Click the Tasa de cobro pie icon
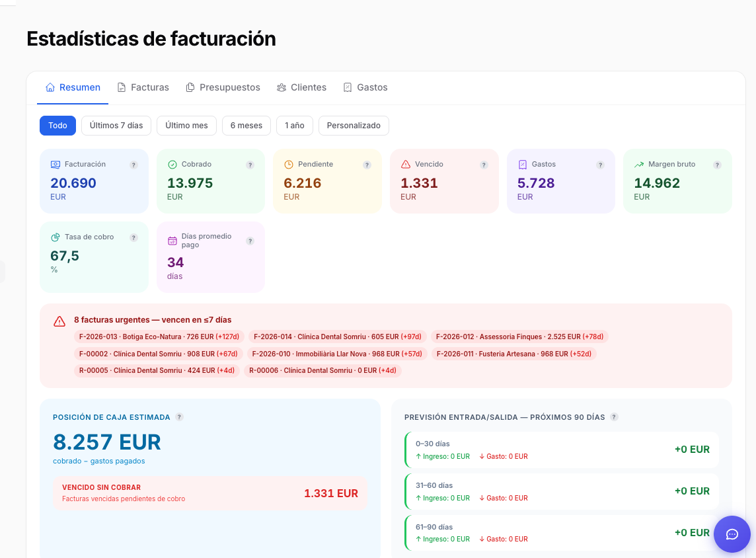Image resolution: width=756 pixels, height=558 pixels. [56, 237]
